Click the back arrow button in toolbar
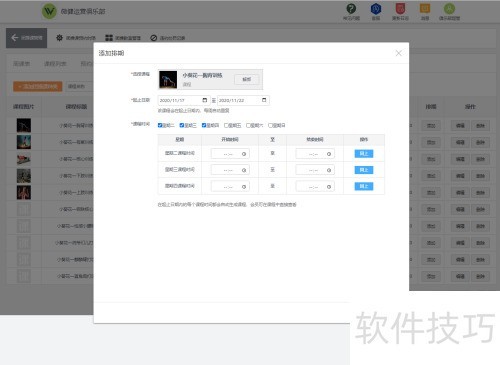This screenshot has height=365, width=500. [26, 38]
